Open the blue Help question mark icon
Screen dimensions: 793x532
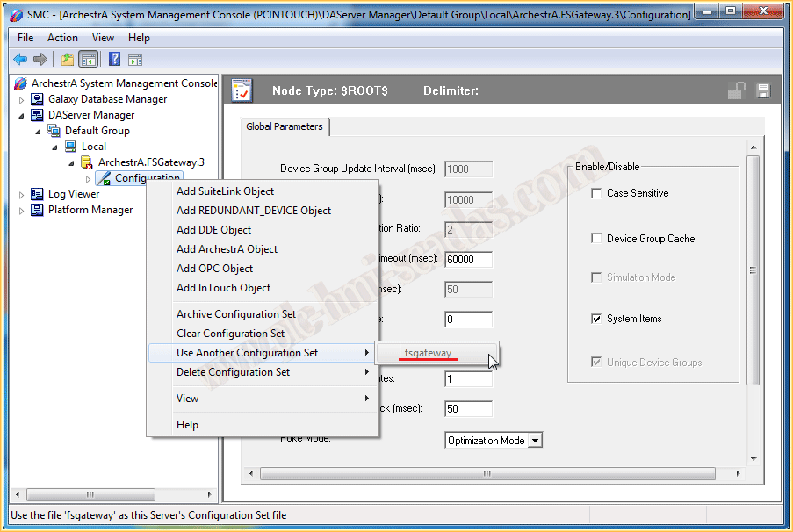tap(114, 60)
